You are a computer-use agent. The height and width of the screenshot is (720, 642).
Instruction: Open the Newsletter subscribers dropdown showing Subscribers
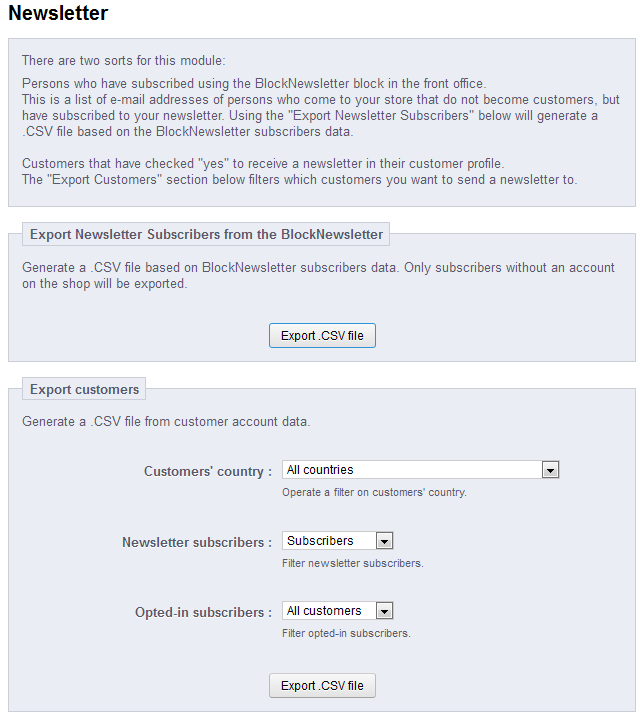tap(328, 541)
